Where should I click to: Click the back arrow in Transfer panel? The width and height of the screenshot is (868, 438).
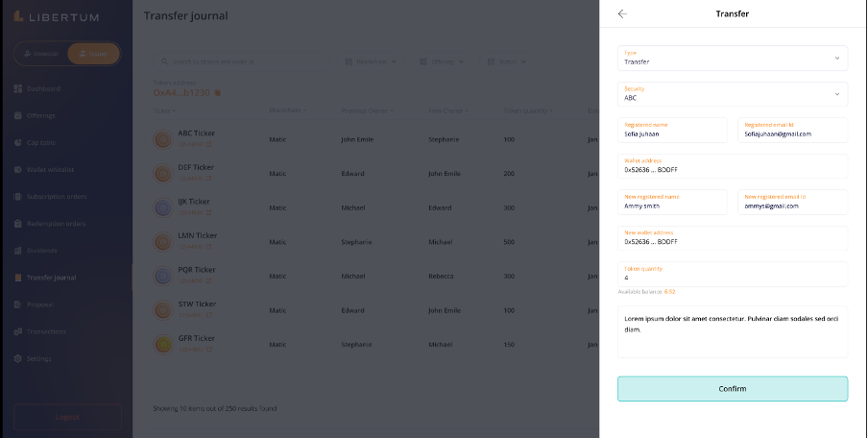pyautogui.click(x=622, y=14)
